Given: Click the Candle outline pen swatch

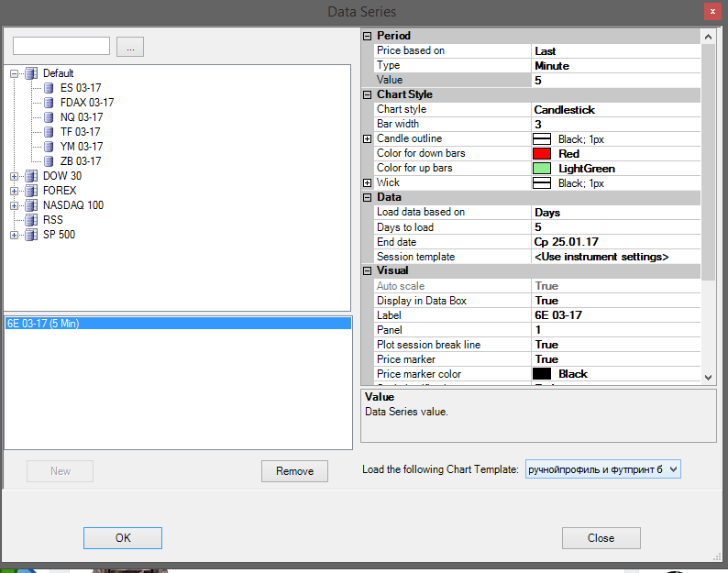Looking at the screenshot, I should [542, 138].
